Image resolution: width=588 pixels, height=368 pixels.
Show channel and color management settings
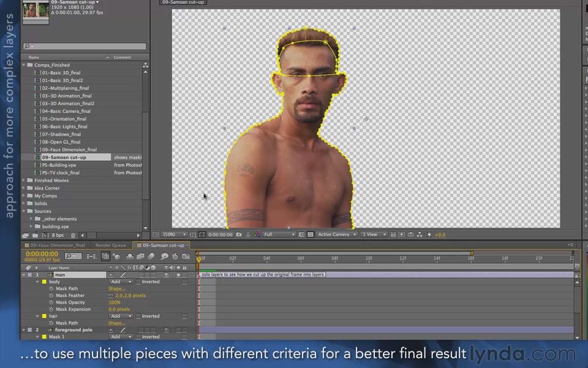(257, 235)
